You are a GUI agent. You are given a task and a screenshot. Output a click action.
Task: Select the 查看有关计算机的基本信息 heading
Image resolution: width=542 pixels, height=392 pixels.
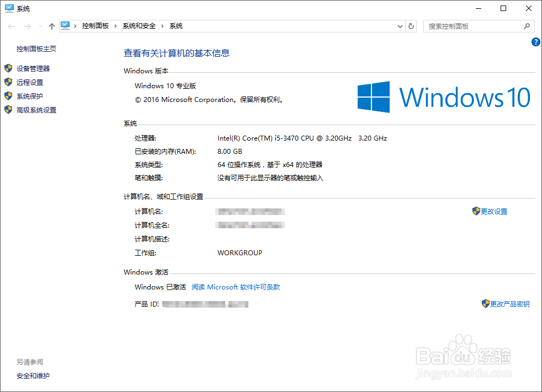click(x=177, y=53)
